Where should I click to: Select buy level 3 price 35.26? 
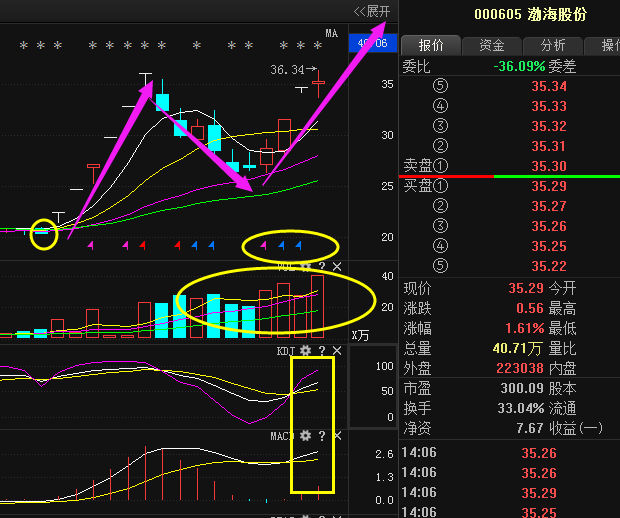pyautogui.click(x=549, y=226)
